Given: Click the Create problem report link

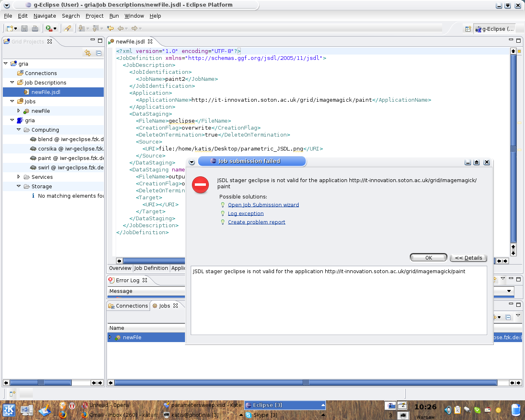Looking at the screenshot, I should pos(256,222).
